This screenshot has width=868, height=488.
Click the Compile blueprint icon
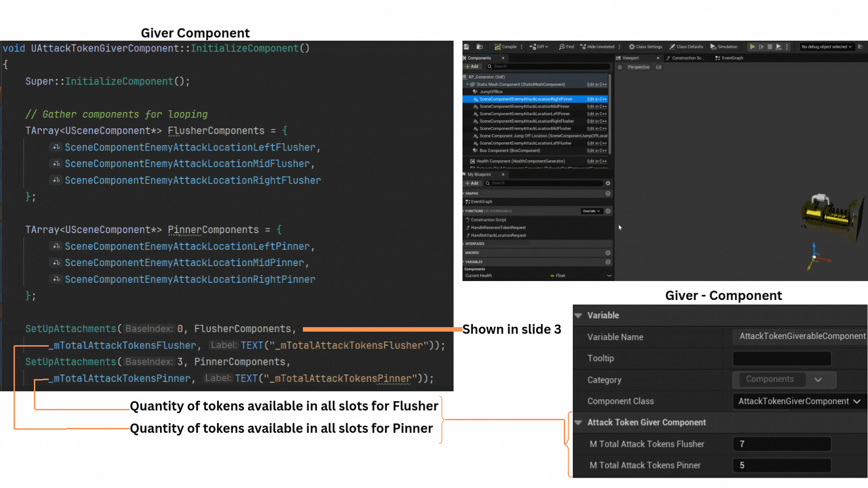click(497, 47)
